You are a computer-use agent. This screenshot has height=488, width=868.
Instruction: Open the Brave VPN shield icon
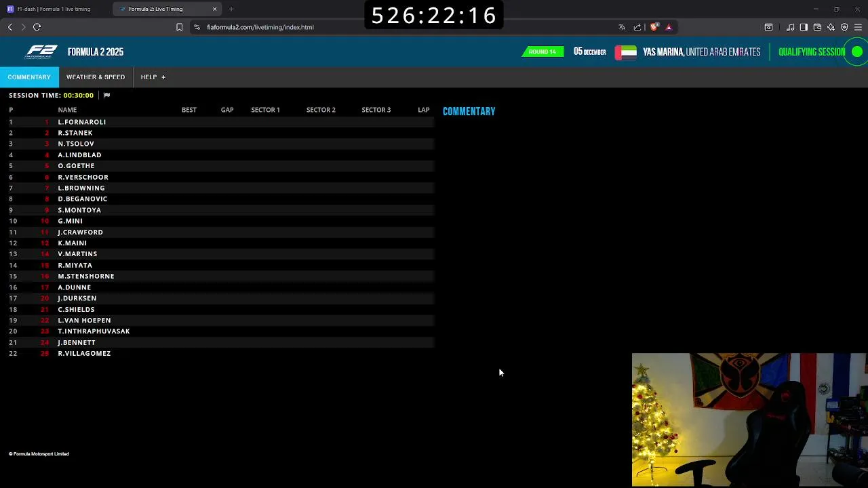pos(844,27)
